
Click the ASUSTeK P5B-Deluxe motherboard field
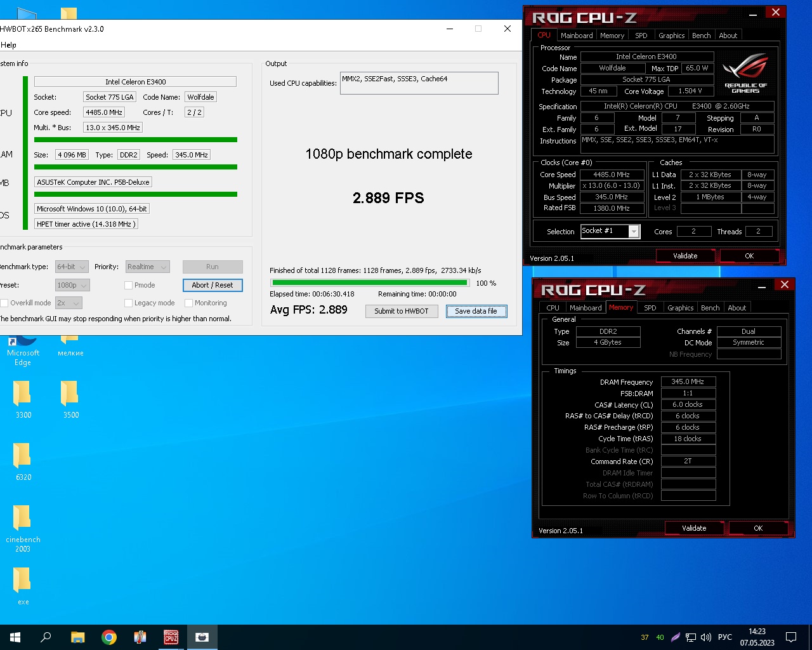click(93, 182)
